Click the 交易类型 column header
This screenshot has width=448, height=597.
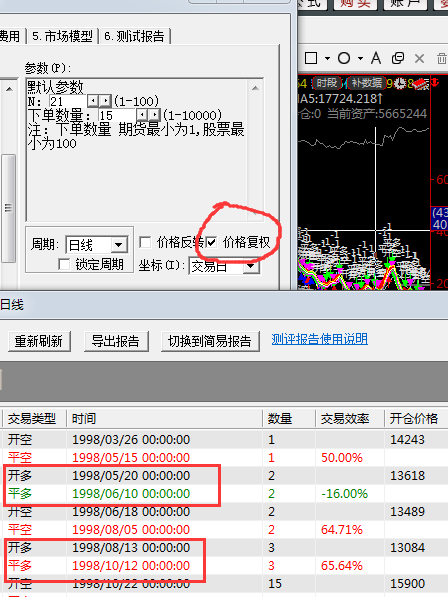[x=35, y=419]
